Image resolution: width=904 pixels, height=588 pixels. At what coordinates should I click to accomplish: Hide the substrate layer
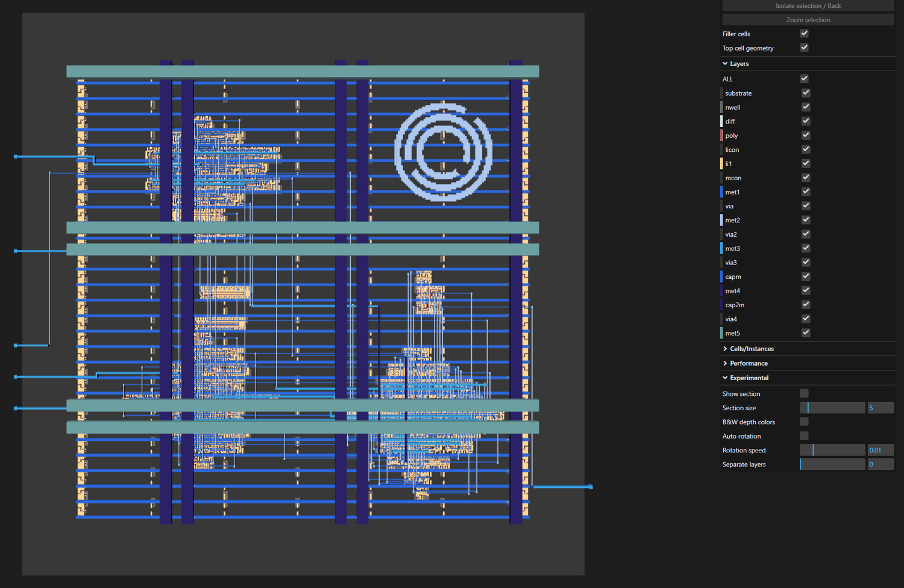coord(806,93)
